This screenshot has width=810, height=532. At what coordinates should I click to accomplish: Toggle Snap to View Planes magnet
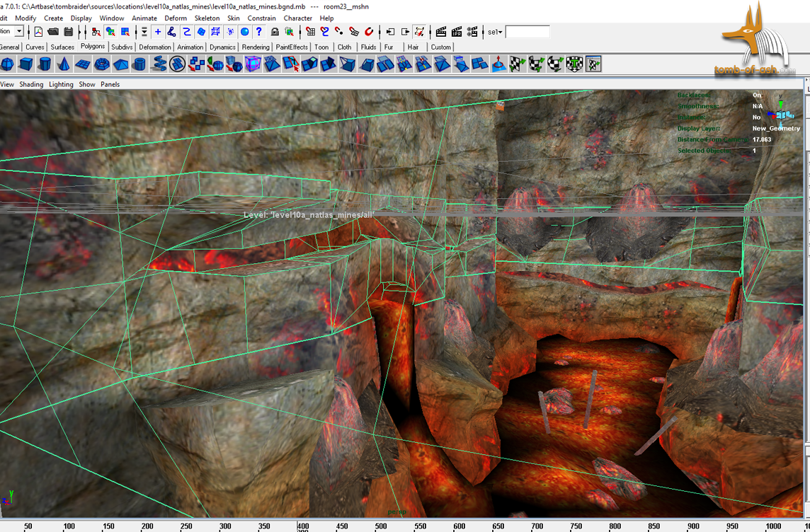pos(354,32)
